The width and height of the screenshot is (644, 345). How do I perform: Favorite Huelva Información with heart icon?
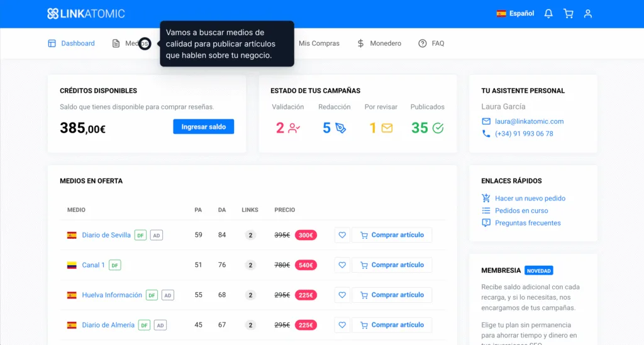(342, 295)
